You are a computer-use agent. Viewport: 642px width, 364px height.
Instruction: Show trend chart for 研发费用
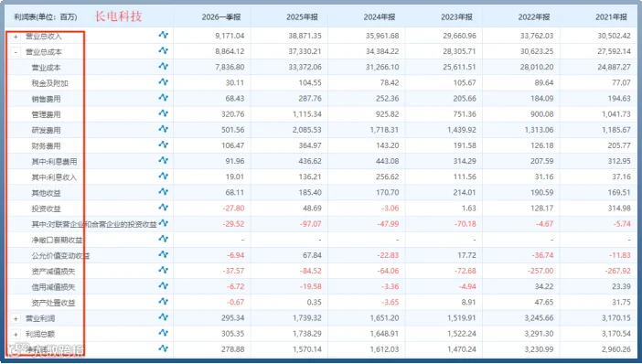tap(164, 129)
